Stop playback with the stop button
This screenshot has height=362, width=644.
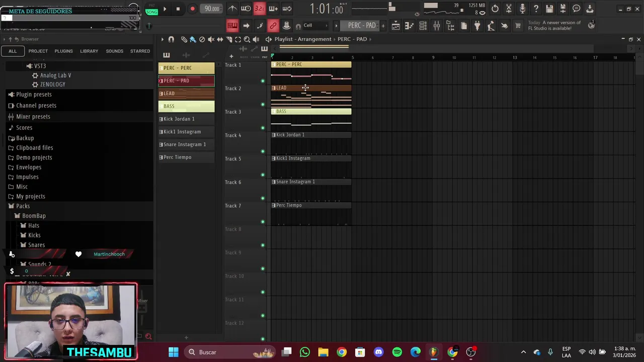coord(178,9)
